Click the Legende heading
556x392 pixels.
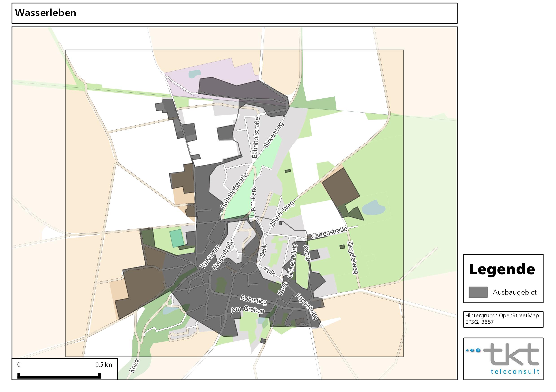(x=502, y=269)
